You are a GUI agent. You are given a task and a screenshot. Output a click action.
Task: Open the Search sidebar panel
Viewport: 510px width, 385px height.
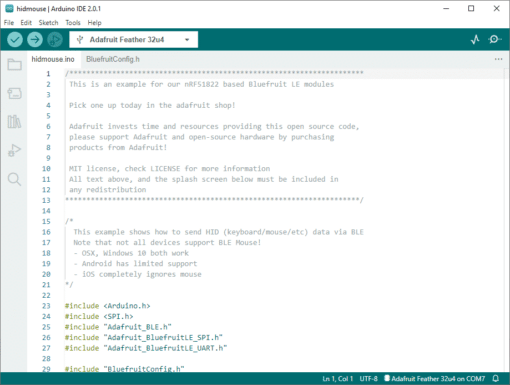tap(14, 179)
